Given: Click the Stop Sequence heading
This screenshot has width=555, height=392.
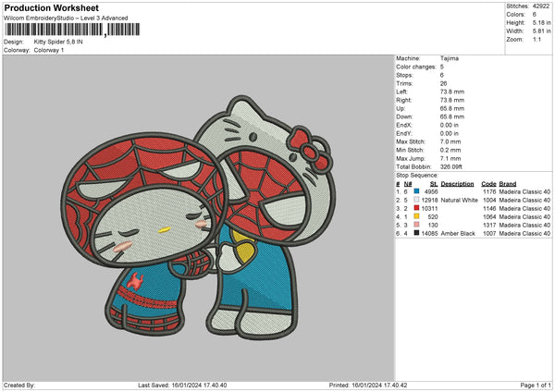Looking at the screenshot, I should pos(417,176).
